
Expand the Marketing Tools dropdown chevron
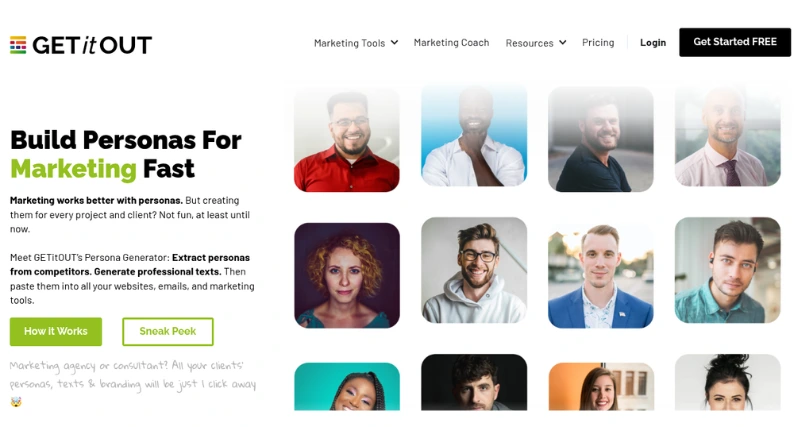[394, 42]
